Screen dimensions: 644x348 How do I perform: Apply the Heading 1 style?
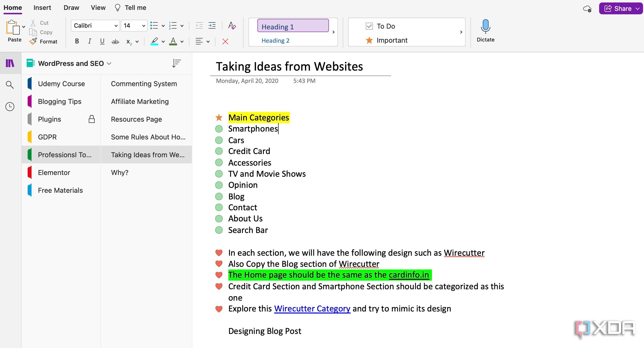tap(293, 25)
